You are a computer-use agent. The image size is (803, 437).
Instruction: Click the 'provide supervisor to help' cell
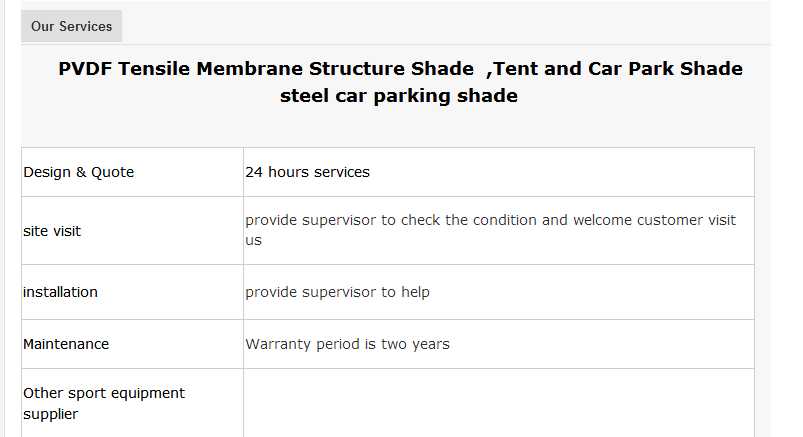click(337, 292)
